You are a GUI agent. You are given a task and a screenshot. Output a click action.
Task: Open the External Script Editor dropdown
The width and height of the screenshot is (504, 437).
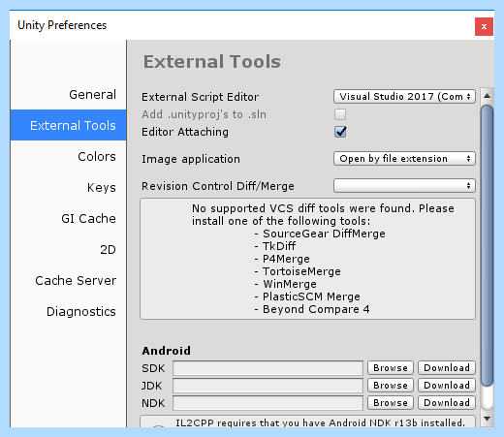(404, 97)
